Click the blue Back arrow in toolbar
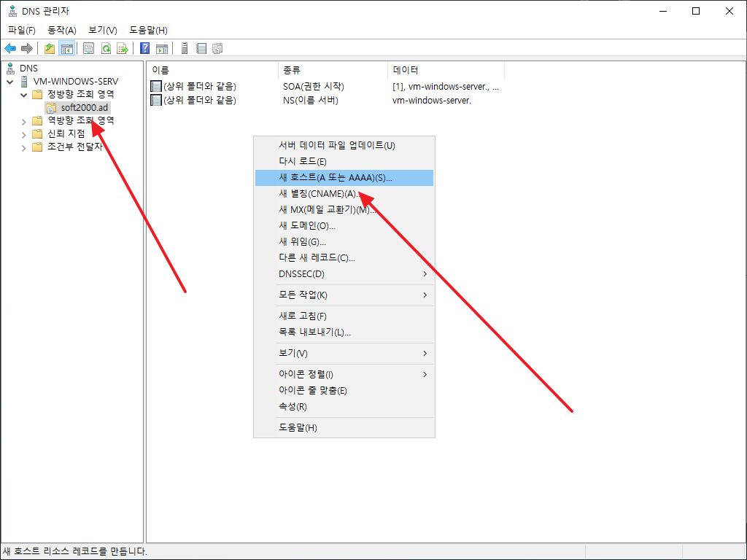 coord(10,49)
